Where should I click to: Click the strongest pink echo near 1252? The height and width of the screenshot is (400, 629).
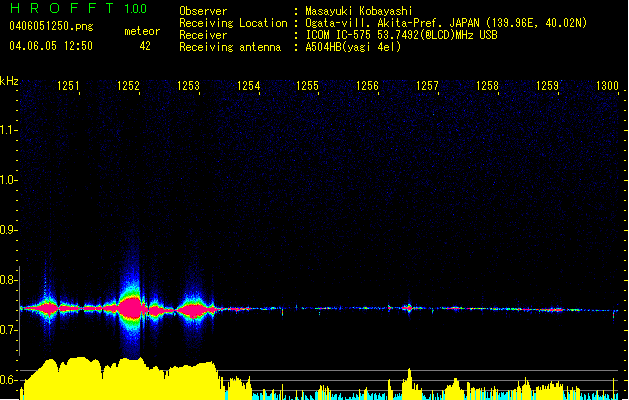coord(130,308)
